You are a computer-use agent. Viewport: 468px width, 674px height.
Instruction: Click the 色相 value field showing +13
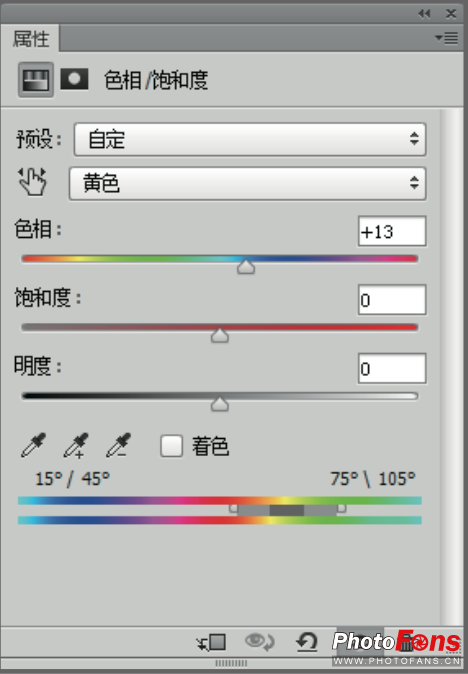tap(392, 231)
